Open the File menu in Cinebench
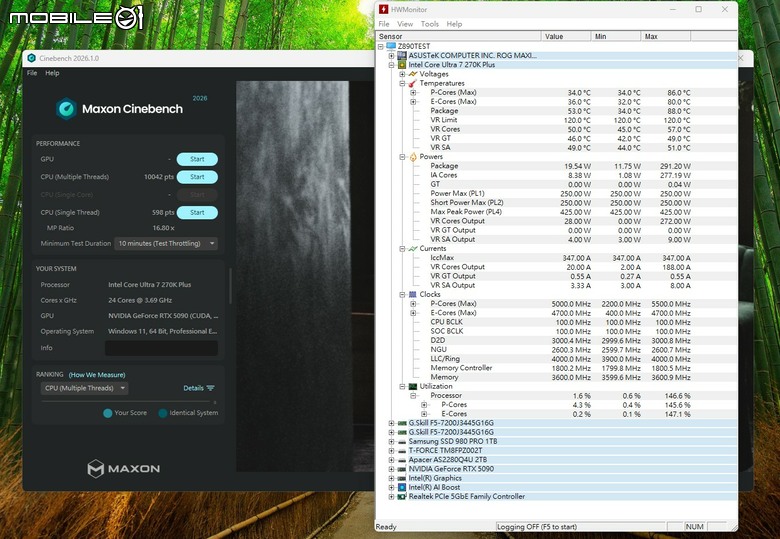 pos(32,73)
